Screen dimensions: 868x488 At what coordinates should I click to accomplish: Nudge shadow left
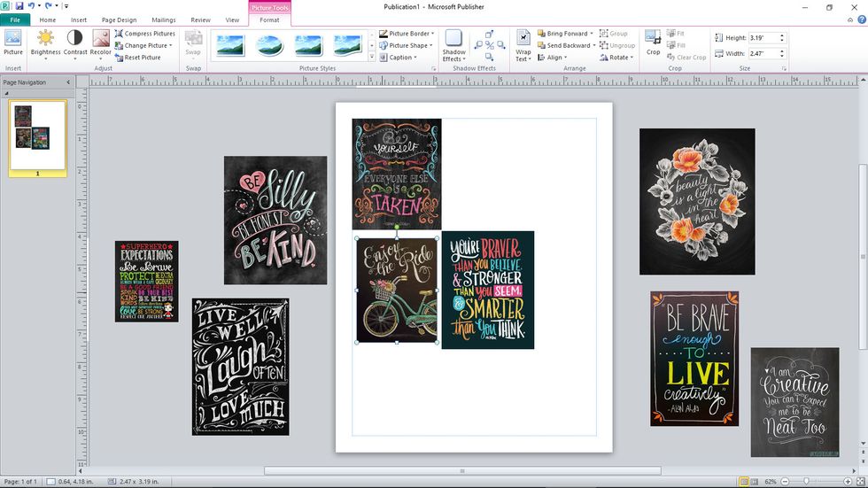tap(478, 45)
